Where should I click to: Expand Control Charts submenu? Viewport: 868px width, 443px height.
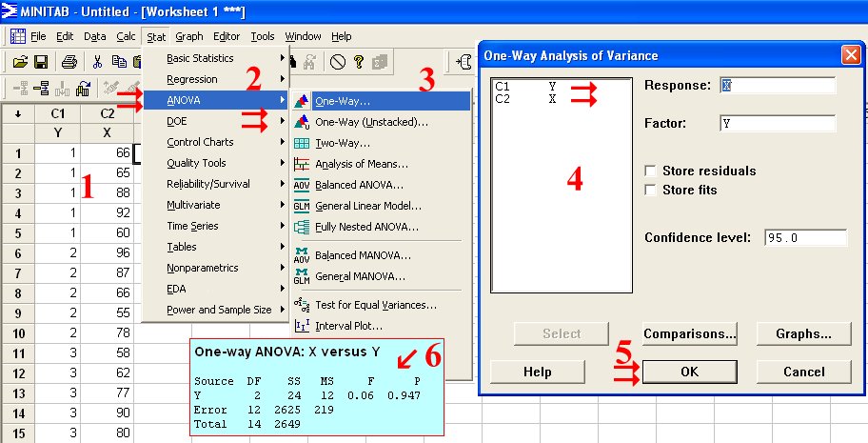tap(216, 142)
